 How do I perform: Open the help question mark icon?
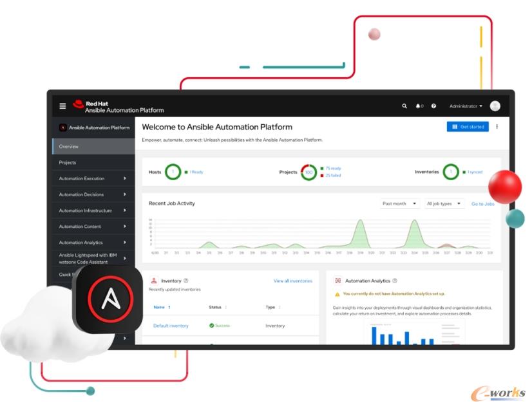[433, 106]
